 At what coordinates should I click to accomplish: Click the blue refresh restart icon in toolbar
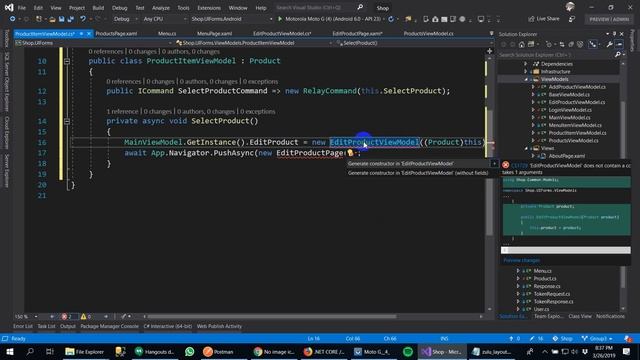point(391,19)
